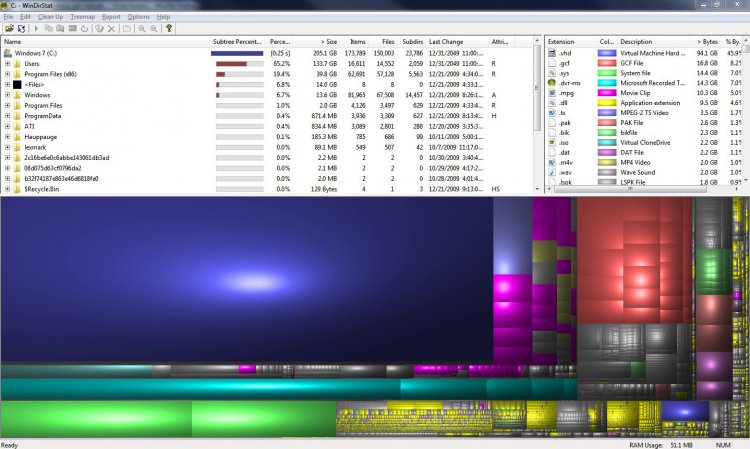750x449 pixels.
Task: Click the 133.7 GB size cell
Action: click(x=325, y=64)
